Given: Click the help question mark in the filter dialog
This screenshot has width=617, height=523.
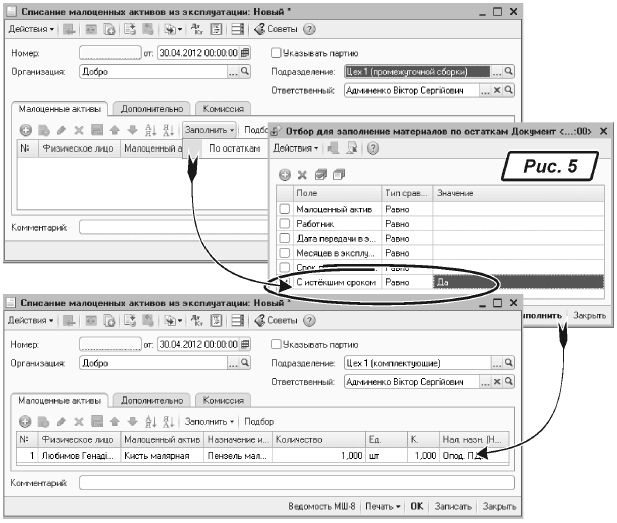Looking at the screenshot, I should pyautogui.click(x=372, y=148).
